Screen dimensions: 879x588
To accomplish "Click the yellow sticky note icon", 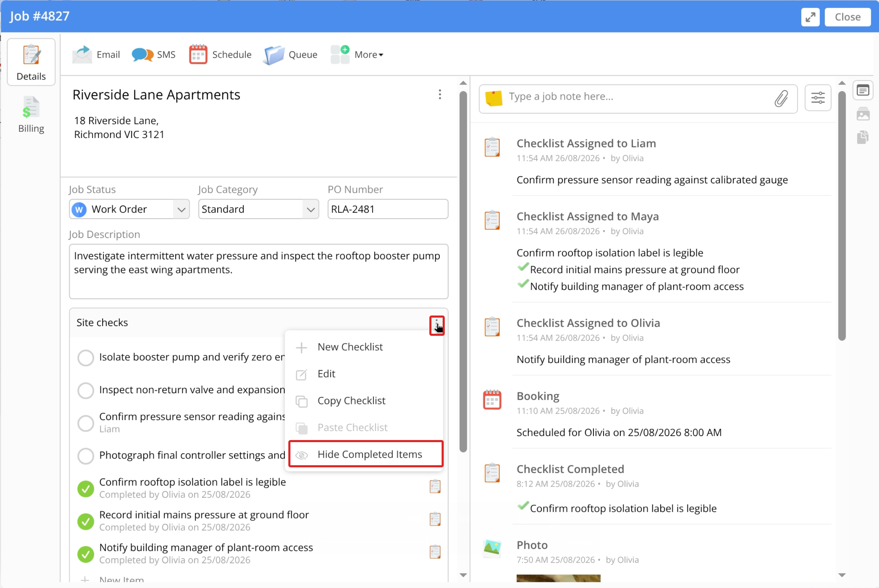I will click(493, 98).
